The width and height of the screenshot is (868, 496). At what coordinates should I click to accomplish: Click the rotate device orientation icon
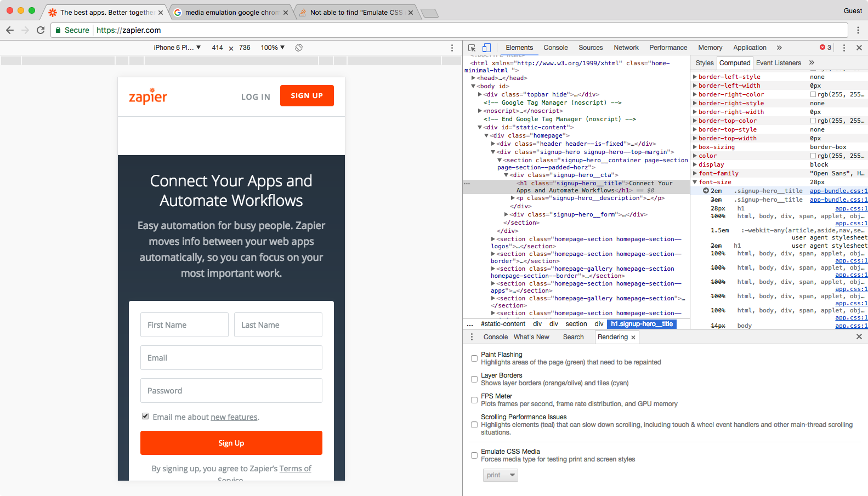[x=299, y=48]
